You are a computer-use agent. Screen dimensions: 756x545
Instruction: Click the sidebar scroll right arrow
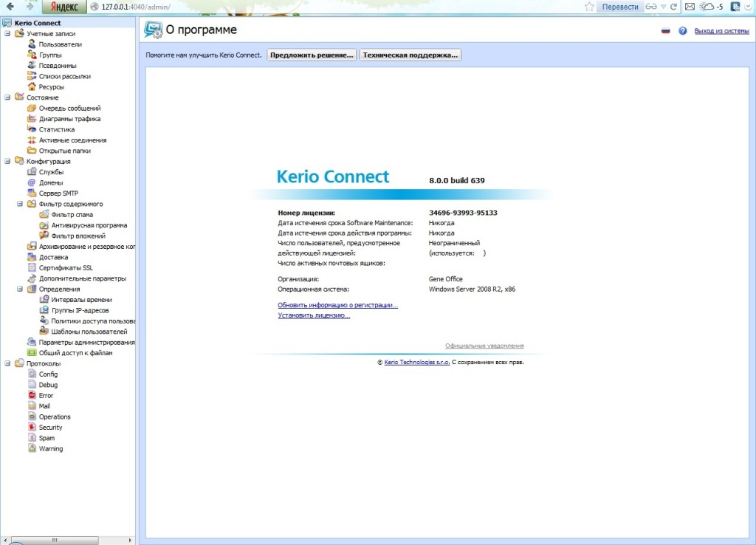pos(130,540)
